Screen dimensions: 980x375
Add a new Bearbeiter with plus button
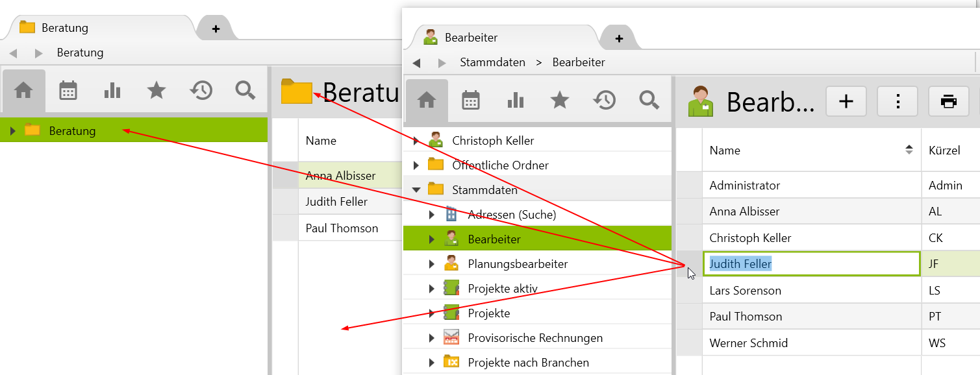(x=846, y=102)
